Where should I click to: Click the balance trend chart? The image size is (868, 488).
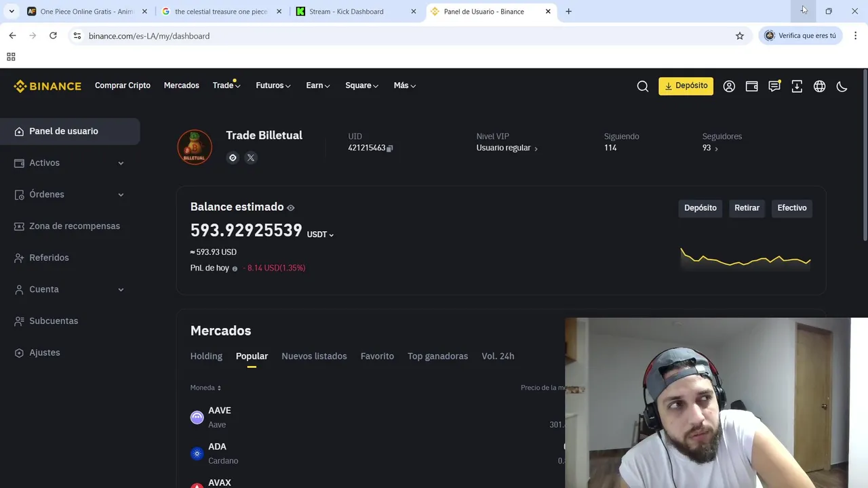coord(745,259)
